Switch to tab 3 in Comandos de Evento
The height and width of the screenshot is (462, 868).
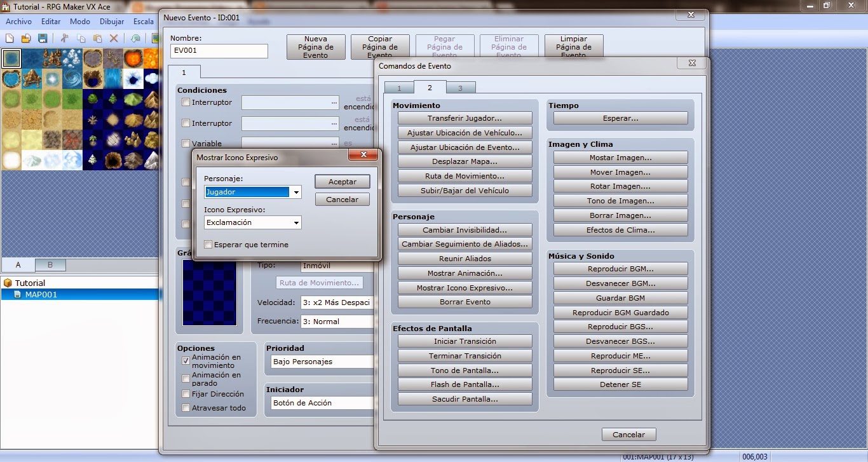coord(460,87)
